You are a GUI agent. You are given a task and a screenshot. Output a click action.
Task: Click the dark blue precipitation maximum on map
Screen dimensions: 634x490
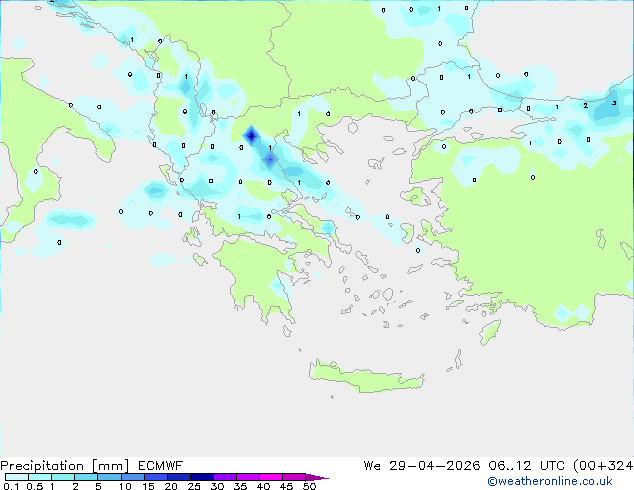(x=251, y=136)
